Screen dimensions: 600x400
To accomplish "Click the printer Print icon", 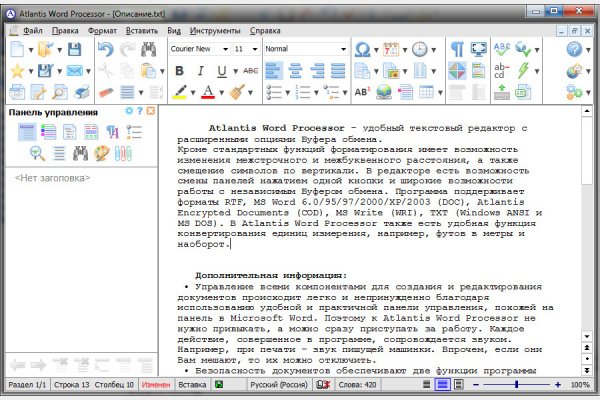I will [x=82, y=92].
